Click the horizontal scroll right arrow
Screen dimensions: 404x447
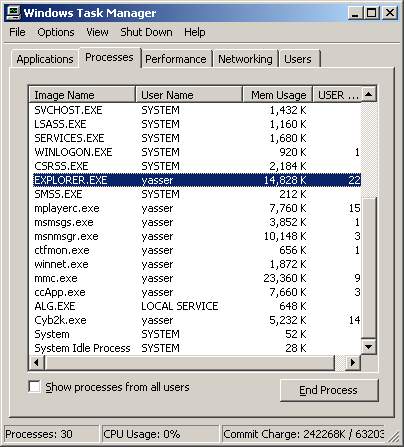coord(353,362)
